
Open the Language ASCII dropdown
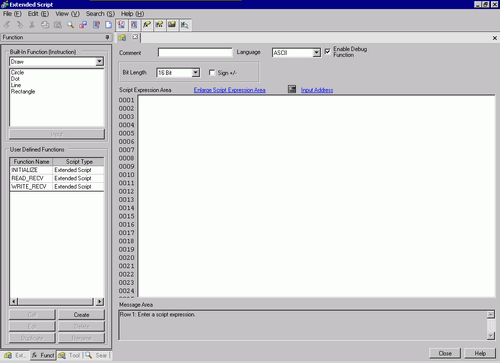316,53
